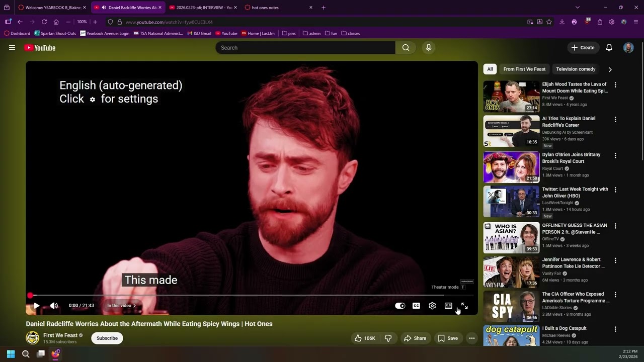Click the YouTube URL in the address bar
Screen dimensions: 644x362
pos(169,22)
